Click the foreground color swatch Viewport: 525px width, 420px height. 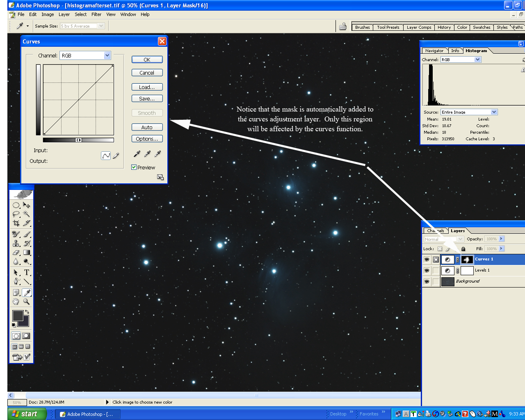pos(18,316)
